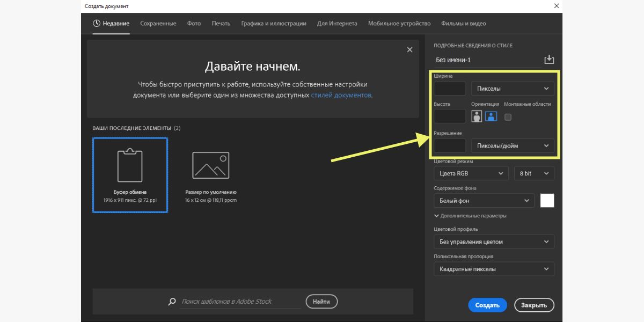The width and height of the screenshot is (644, 322).
Task: Choose the 'Размер по умолчанию' preset
Action: pos(210,175)
